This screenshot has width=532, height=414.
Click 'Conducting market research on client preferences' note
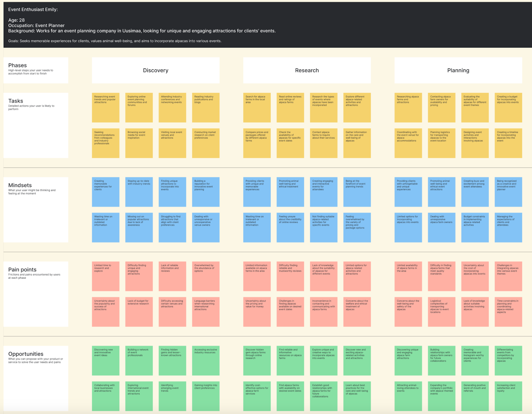click(206, 143)
